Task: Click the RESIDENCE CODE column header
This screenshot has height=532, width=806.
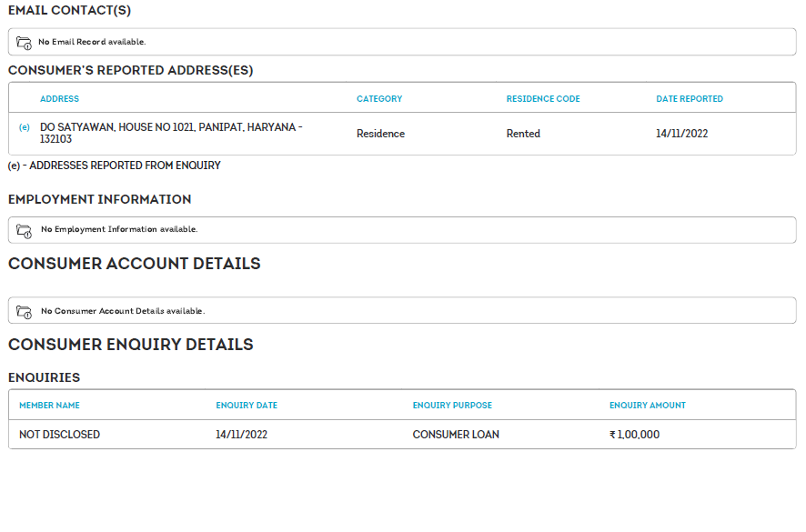Action: coord(543,99)
